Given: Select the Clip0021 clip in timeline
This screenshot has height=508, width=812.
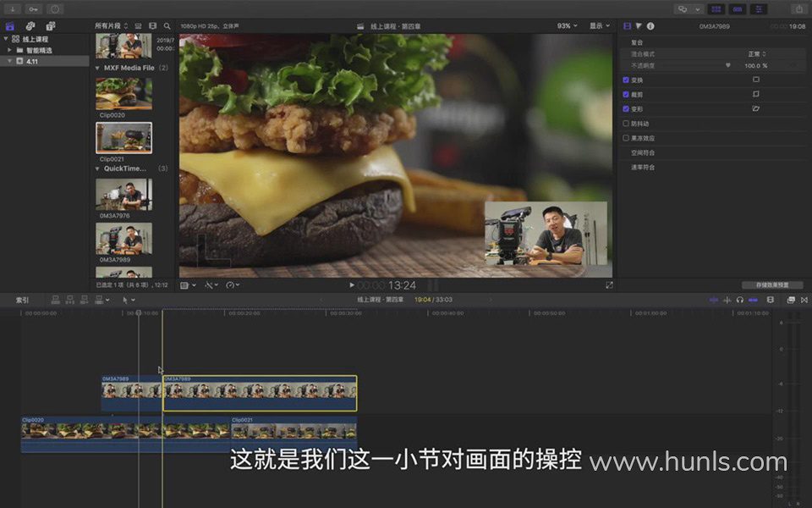Looking at the screenshot, I should click(294, 434).
